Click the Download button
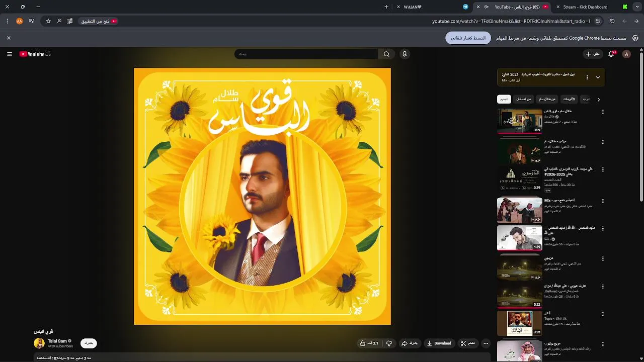 [439, 343]
